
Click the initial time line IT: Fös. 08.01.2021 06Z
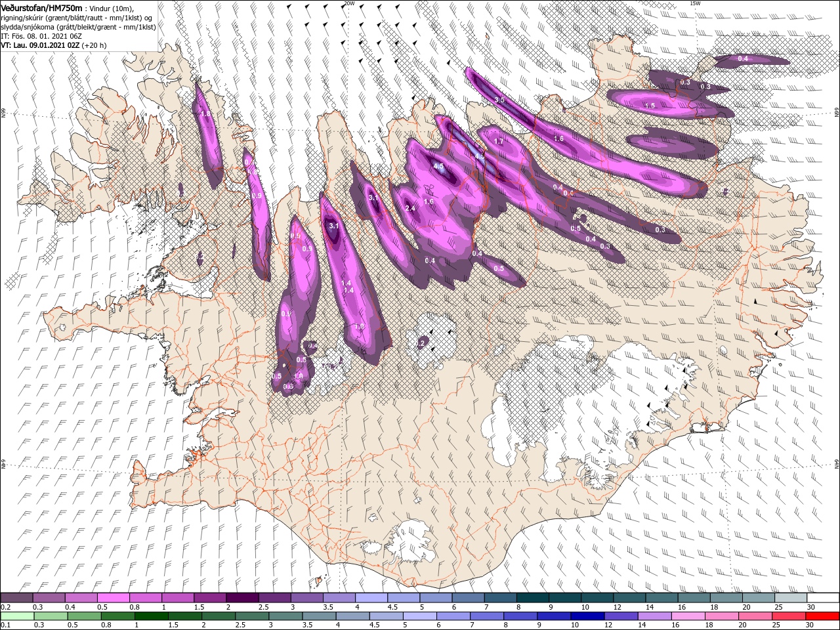(41, 35)
